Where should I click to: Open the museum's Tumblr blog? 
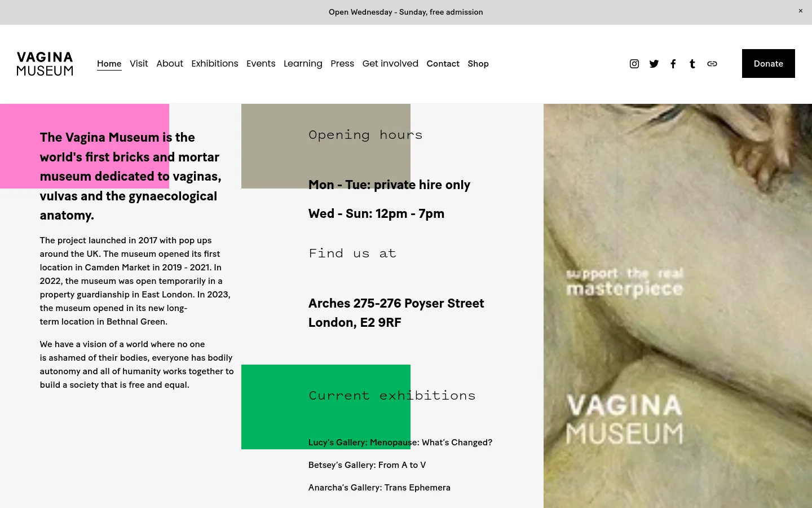(x=692, y=64)
